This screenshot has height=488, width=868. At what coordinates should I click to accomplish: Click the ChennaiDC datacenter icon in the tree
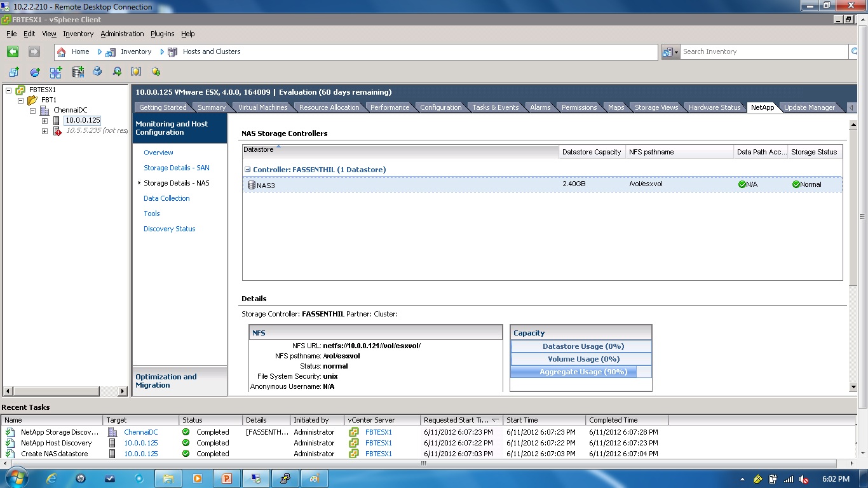pyautogui.click(x=45, y=109)
